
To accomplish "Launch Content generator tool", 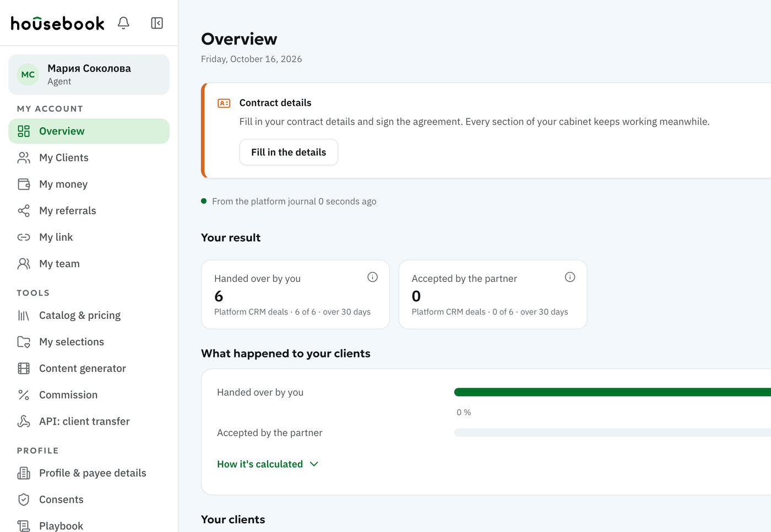I will point(89,368).
